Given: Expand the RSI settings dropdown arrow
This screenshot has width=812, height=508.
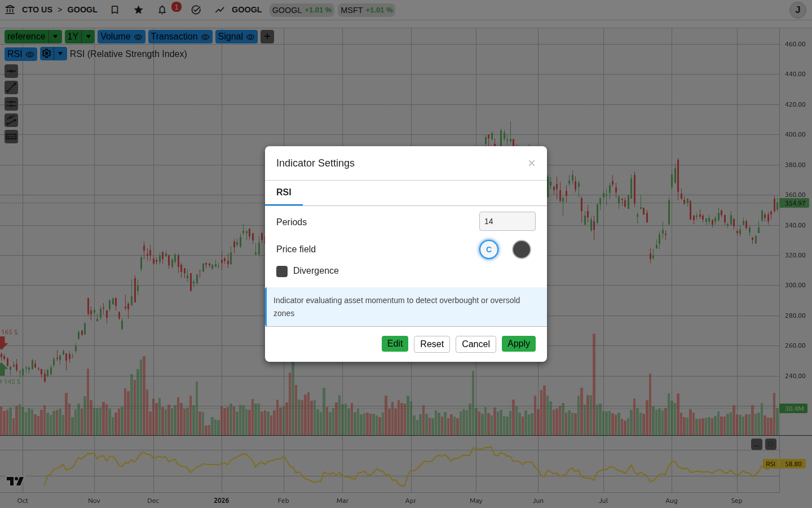Looking at the screenshot, I should point(60,54).
